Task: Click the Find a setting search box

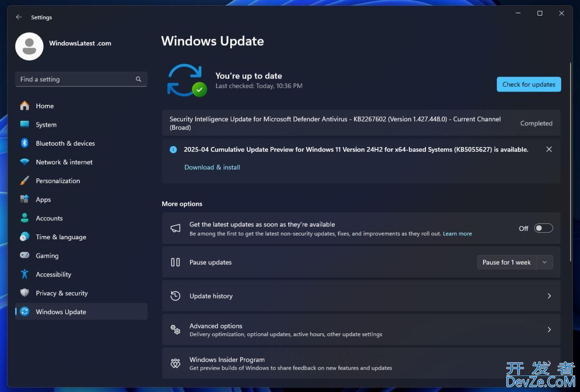Action: click(76, 79)
